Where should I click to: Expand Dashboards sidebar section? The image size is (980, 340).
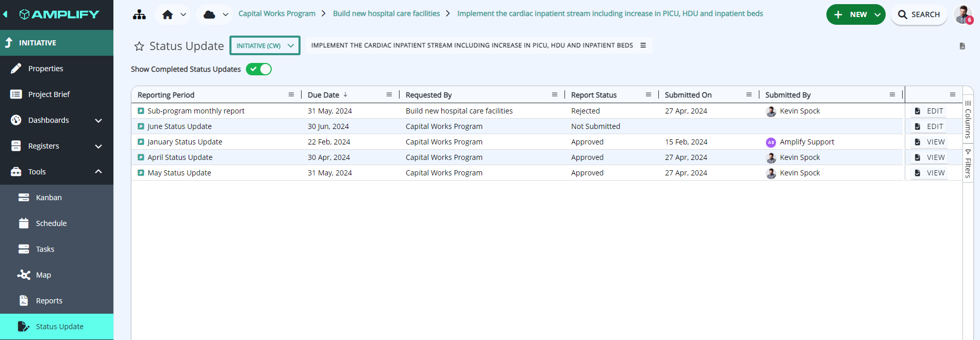(x=57, y=120)
